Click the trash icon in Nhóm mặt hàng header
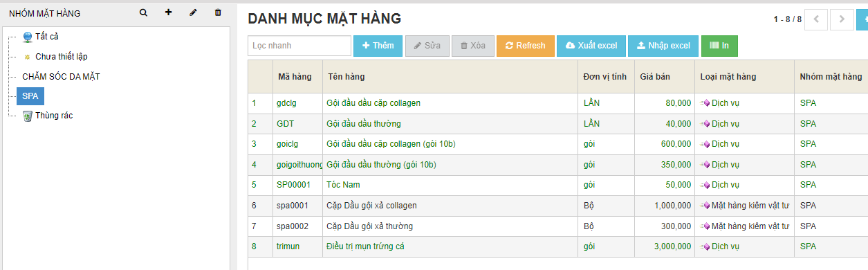 point(218,12)
